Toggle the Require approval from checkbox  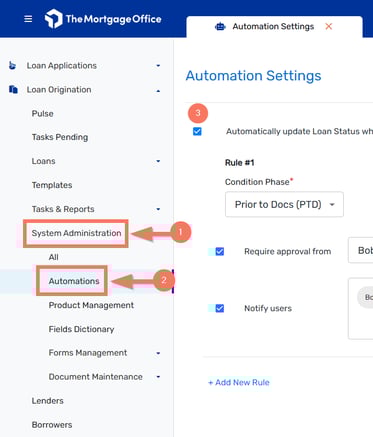click(x=220, y=251)
